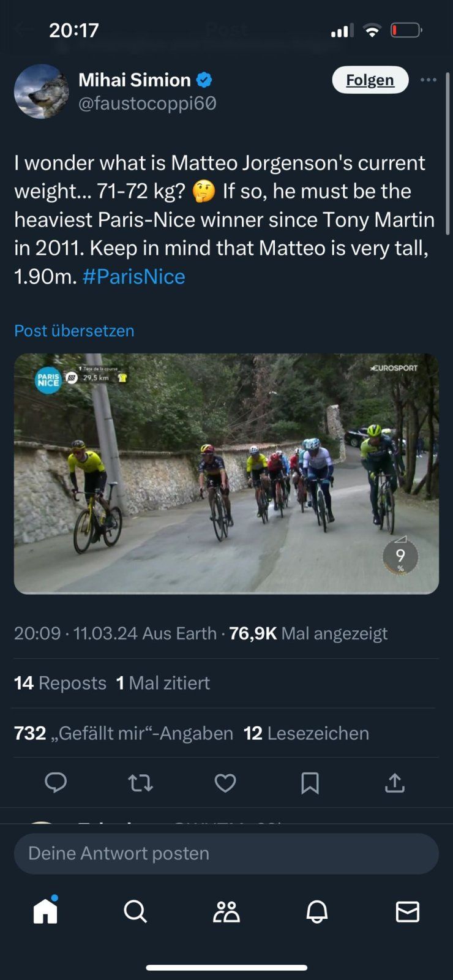Tap the blue verified badge
Viewport: 453px width, 980px height.
204,80
